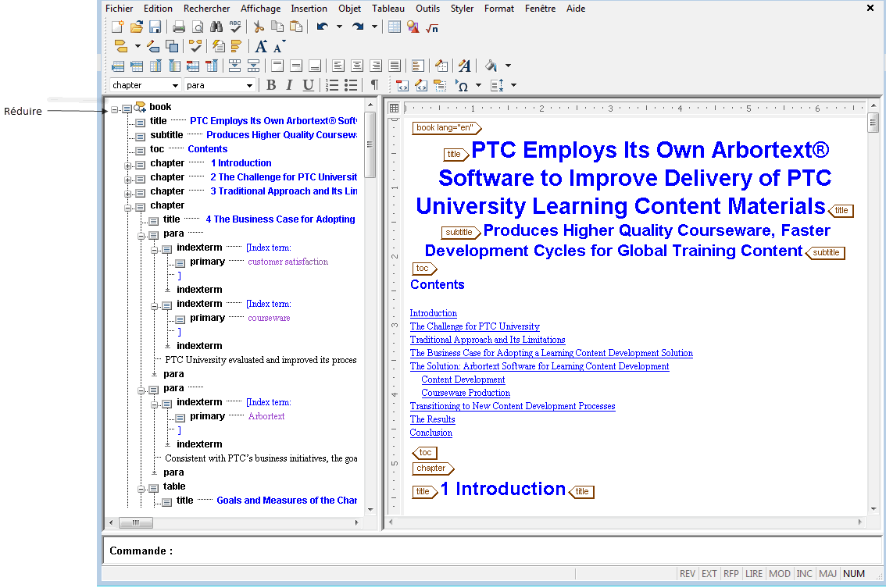Insert an equation with the square root icon
This screenshot has height=588, width=886.
pos(432,27)
